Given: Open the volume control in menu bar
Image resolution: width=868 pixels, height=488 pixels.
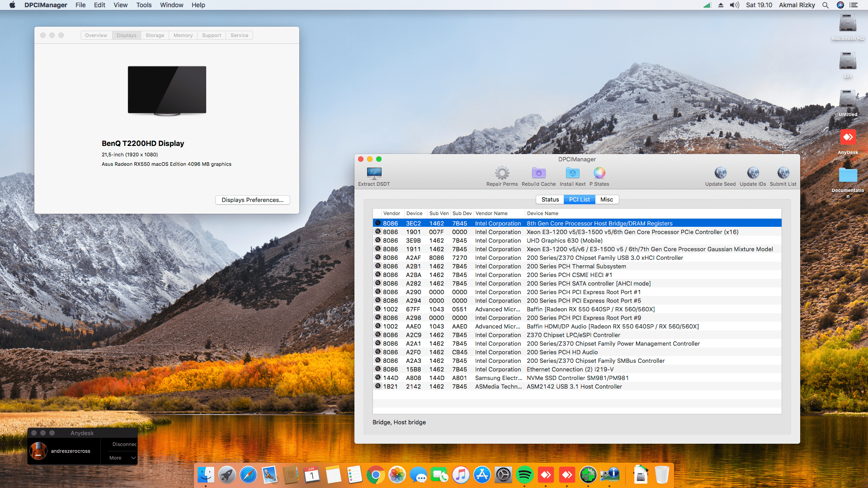Looking at the screenshot, I should 734,5.
